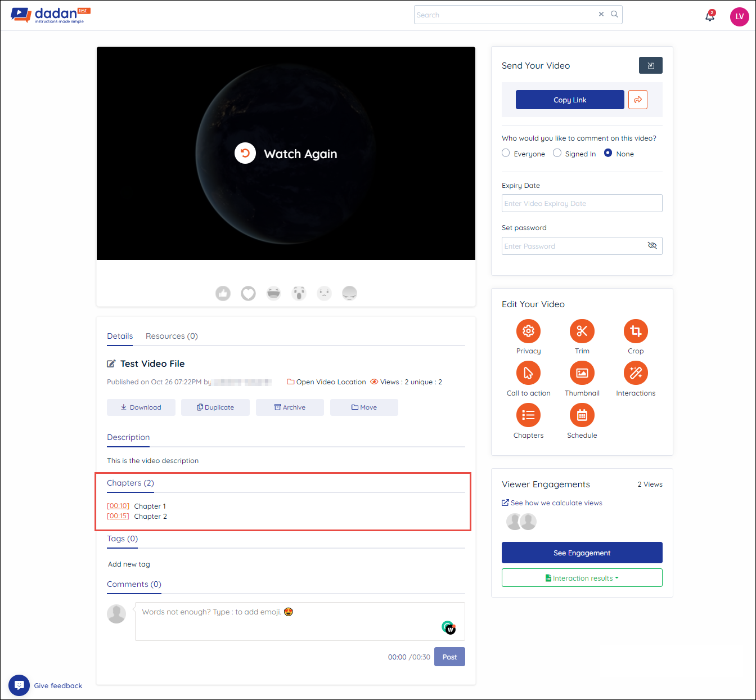Click the orange share arrow button
Image resolution: width=756 pixels, height=700 pixels.
(638, 100)
